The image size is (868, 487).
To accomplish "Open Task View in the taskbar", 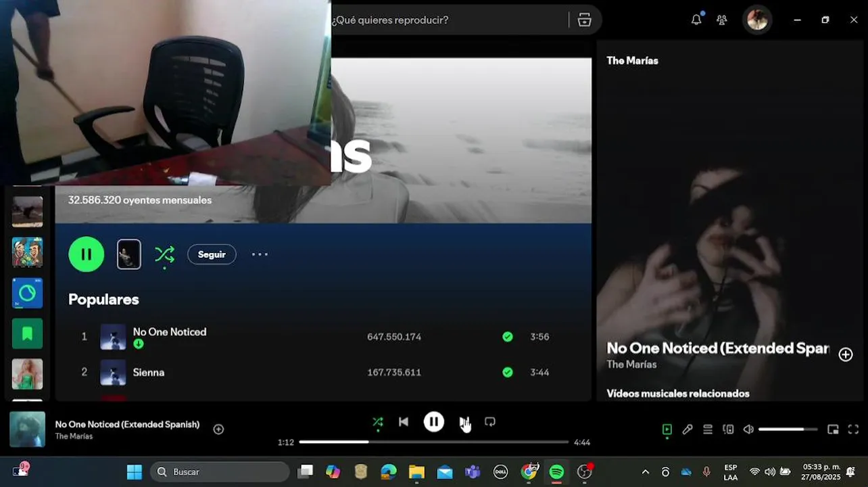I will click(x=306, y=471).
